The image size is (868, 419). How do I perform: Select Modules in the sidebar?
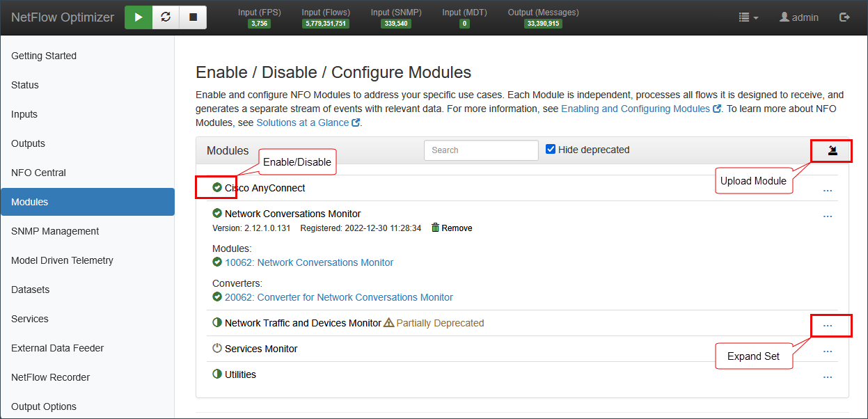87,202
